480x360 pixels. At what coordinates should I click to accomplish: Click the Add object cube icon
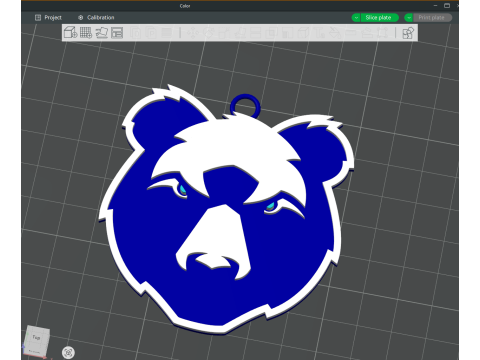[70, 32]
